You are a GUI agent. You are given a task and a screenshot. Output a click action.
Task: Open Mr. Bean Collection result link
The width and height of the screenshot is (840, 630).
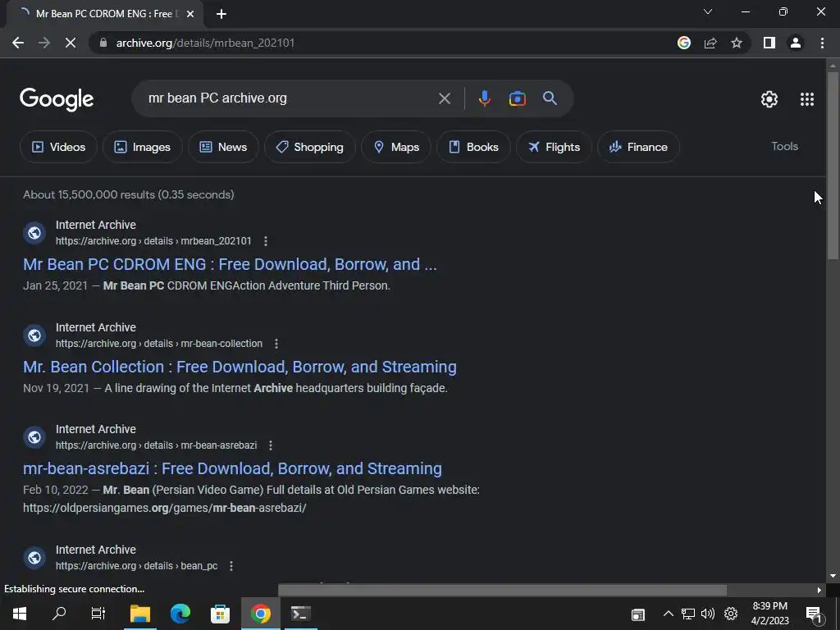240,367
